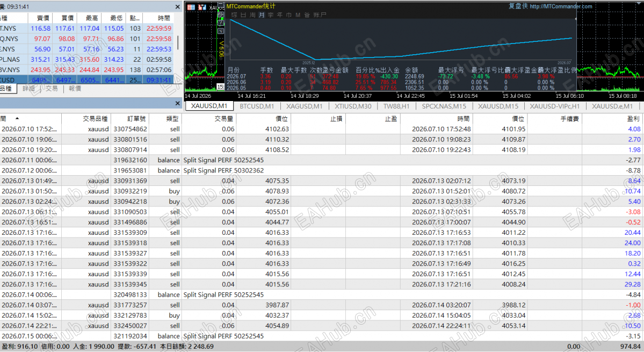Click profit value 29.28
Image resolution: width=644 pixels, height=352 pixels.
pos(632,284)
